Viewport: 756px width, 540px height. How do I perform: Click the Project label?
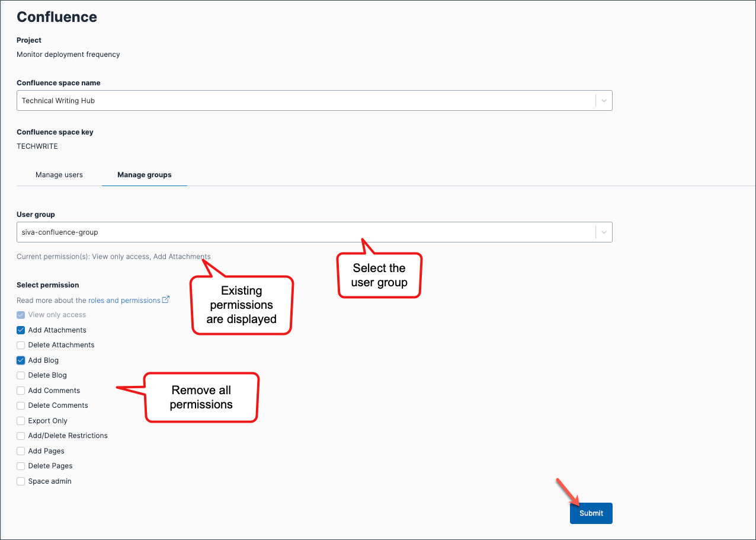[x=29, y=40]
